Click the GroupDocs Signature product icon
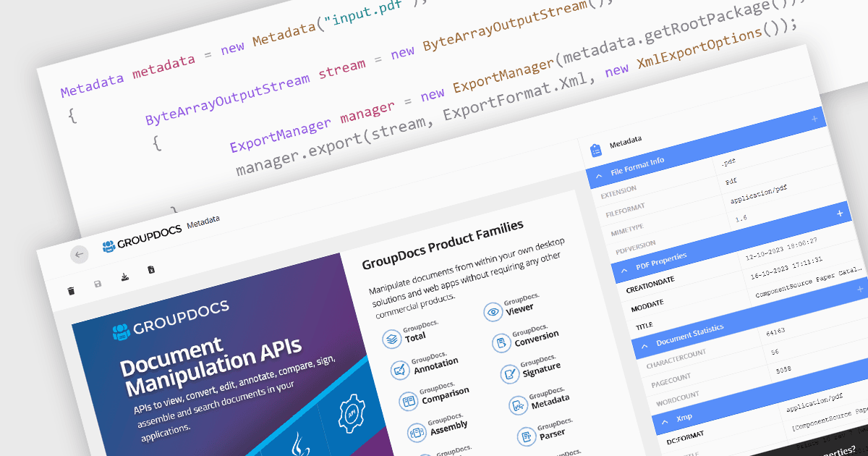Image resolution: width=868 pixels, height=456 pixels. click(x=510, y=374)
